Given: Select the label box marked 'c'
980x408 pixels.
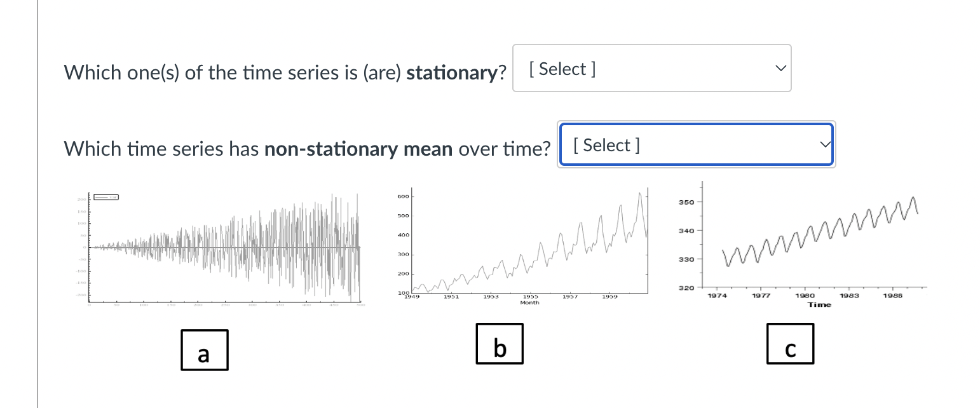Looking at the screenshot, I should [x=790, y=343].
